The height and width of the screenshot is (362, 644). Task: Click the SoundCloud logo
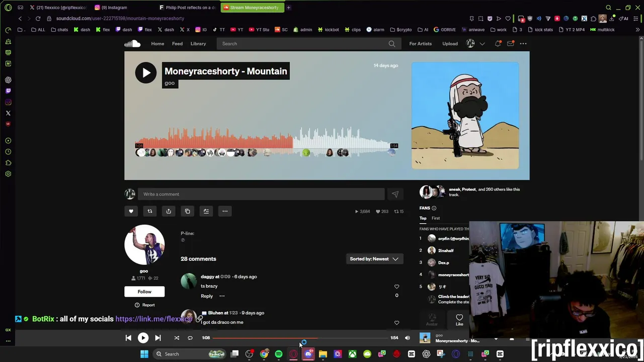click(x=132, y=44)
